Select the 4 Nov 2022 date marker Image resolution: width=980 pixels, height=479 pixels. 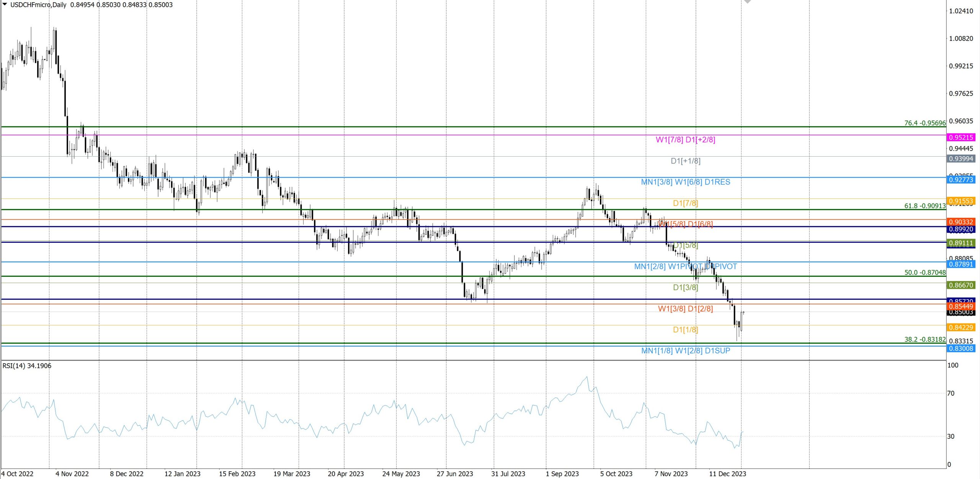72,474
